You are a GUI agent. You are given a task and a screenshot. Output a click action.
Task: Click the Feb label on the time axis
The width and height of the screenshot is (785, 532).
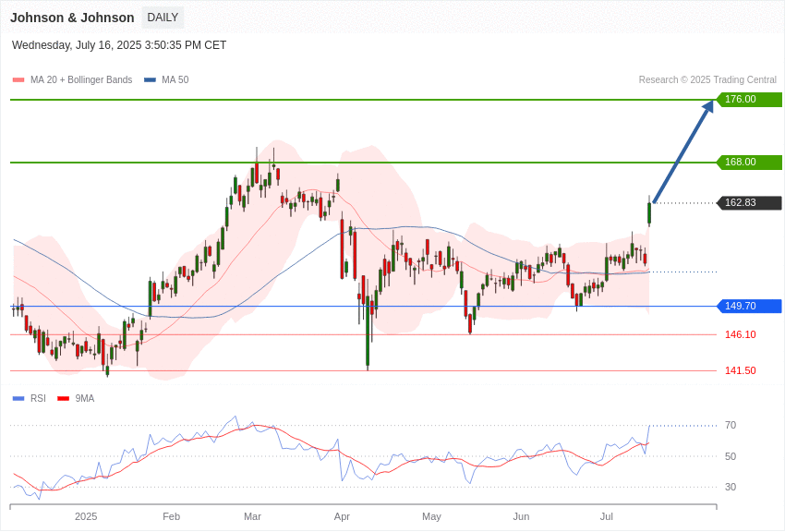click(x=171, y=516)
